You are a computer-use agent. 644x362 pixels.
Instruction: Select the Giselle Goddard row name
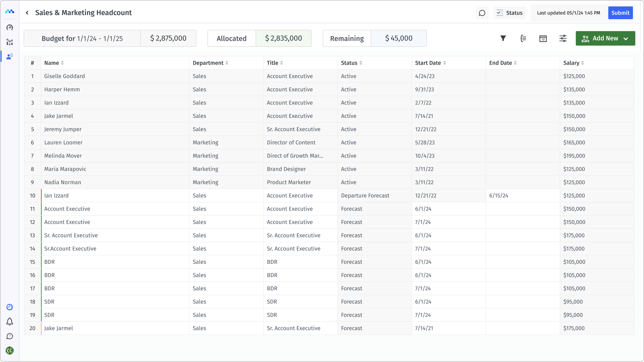pyautogui.click(x=64, y=76)
